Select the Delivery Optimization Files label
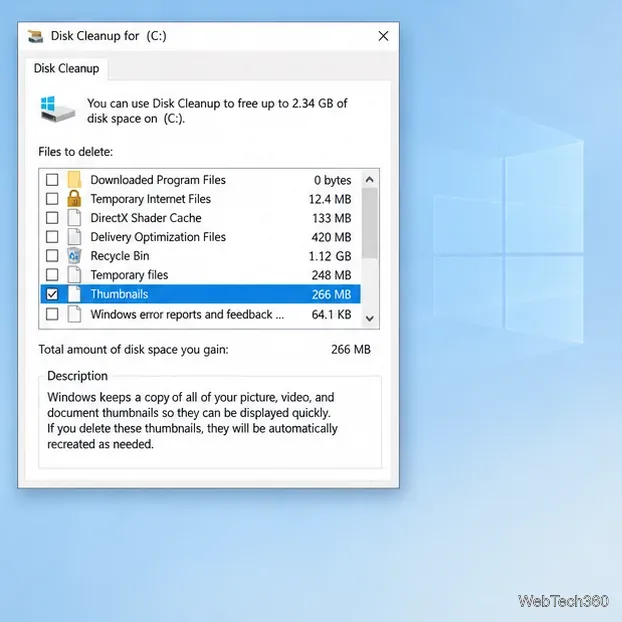This screenshot has height=622, width=622. (158, 237)
